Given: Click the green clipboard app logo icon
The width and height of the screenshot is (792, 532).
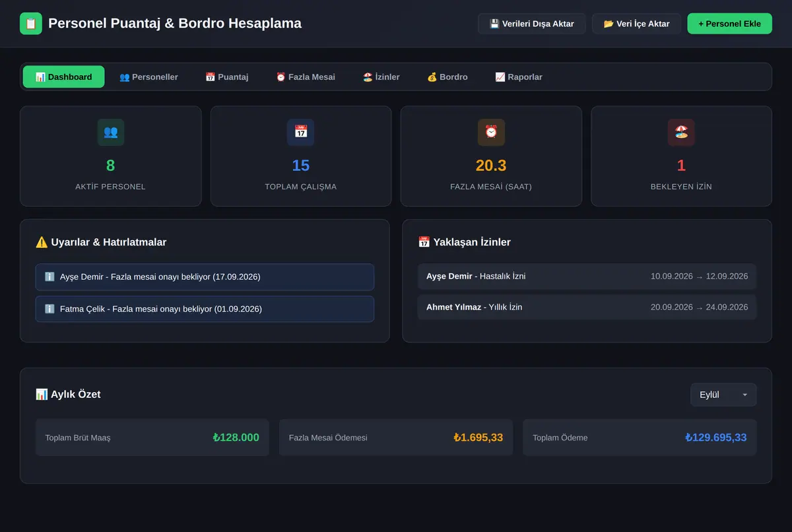Looking at the screenshot, I should pos(31,24).
